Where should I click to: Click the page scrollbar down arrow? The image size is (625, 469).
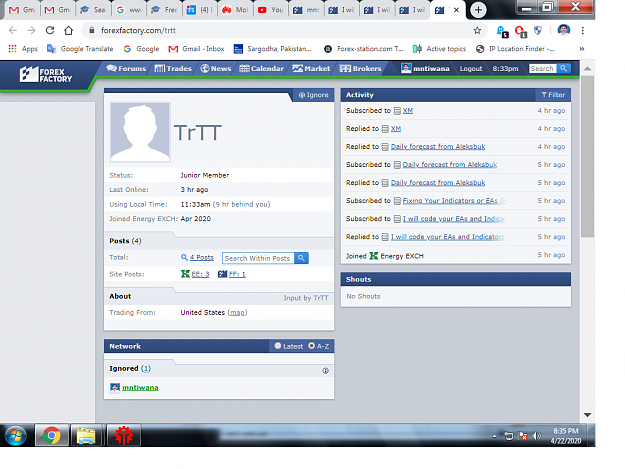(x=588, y=415)
